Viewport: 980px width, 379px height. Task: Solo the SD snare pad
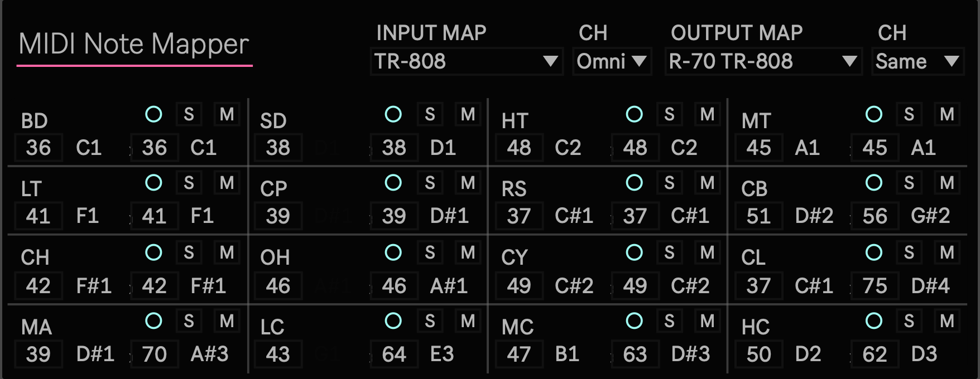point(430,114)
